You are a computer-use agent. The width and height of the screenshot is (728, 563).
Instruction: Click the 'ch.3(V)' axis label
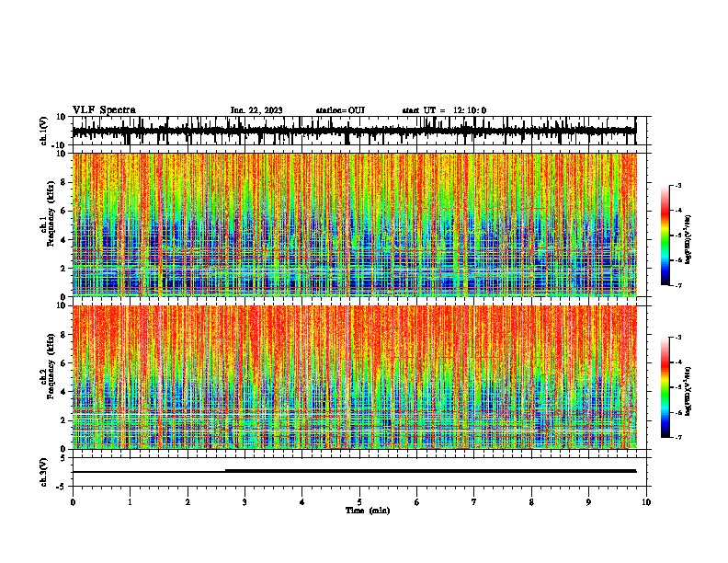(44, 473)
